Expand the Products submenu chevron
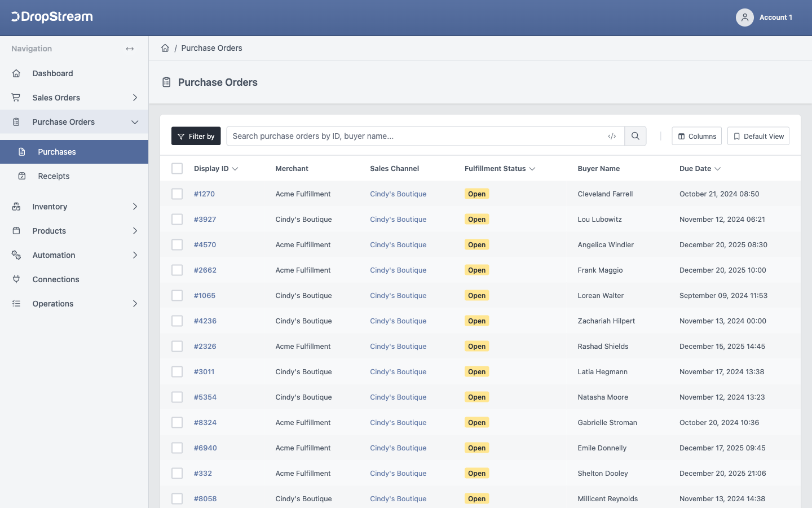The height and width of the screenshot is (508, 812). pos(135,231)
